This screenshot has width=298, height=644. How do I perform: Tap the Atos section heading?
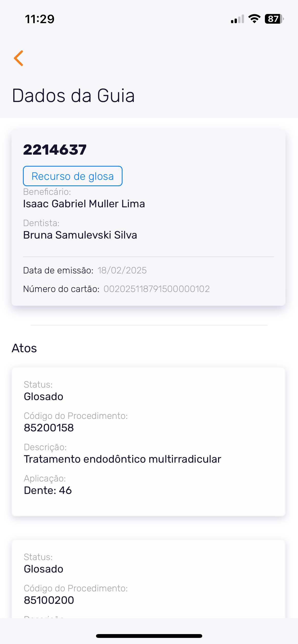pos(24,348)
